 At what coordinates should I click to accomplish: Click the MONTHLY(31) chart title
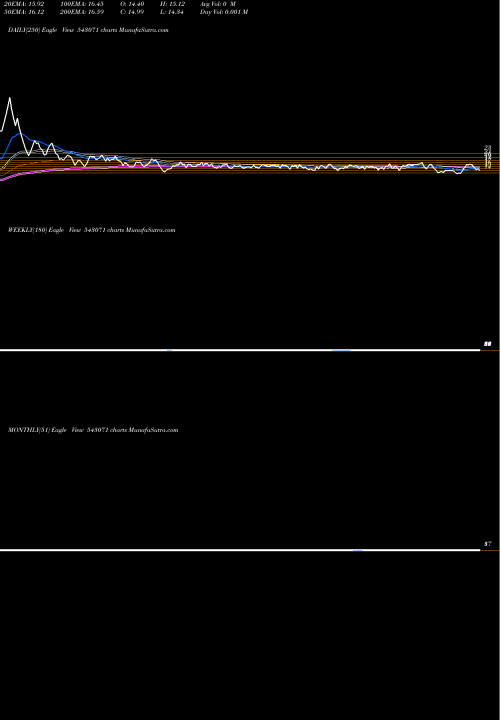tap(93, 430)
